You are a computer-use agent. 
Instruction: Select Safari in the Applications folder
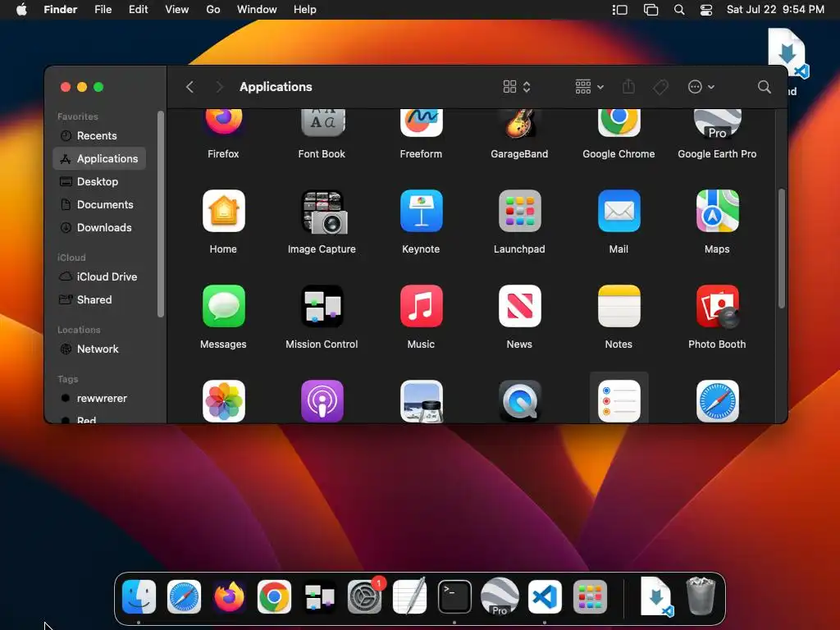[x=717, y=401]
